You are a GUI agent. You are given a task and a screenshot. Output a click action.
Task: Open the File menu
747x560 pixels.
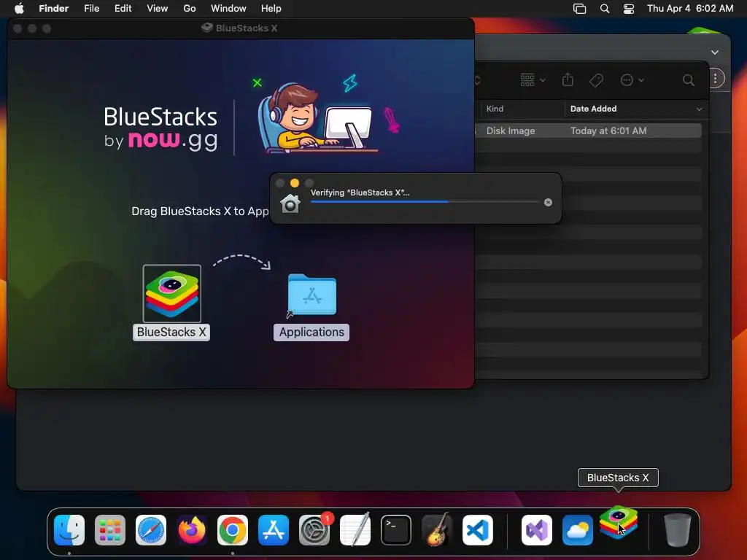pyautogui.click(x=91, y=9)
